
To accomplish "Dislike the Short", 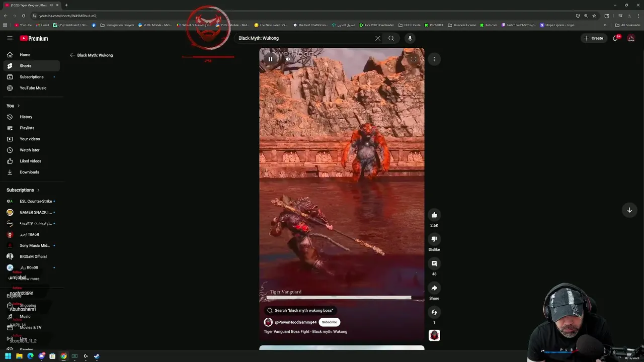I will click(x=434, y=239).
